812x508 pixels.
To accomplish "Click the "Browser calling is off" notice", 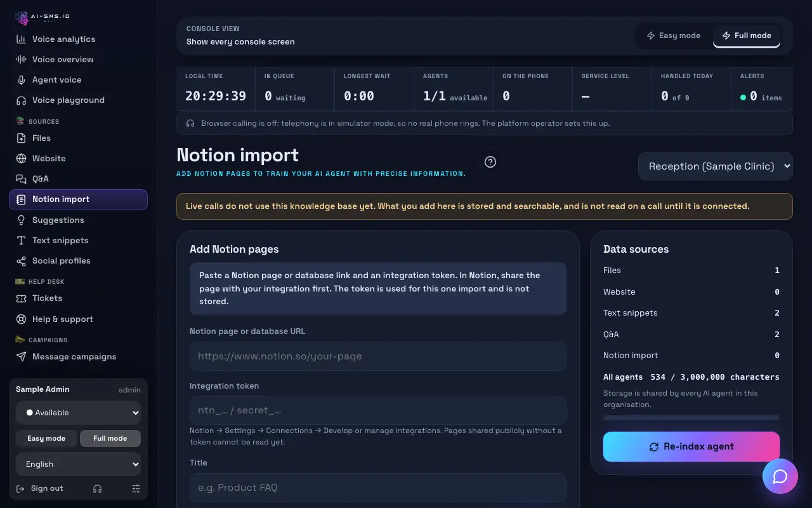I will [485, 123].
